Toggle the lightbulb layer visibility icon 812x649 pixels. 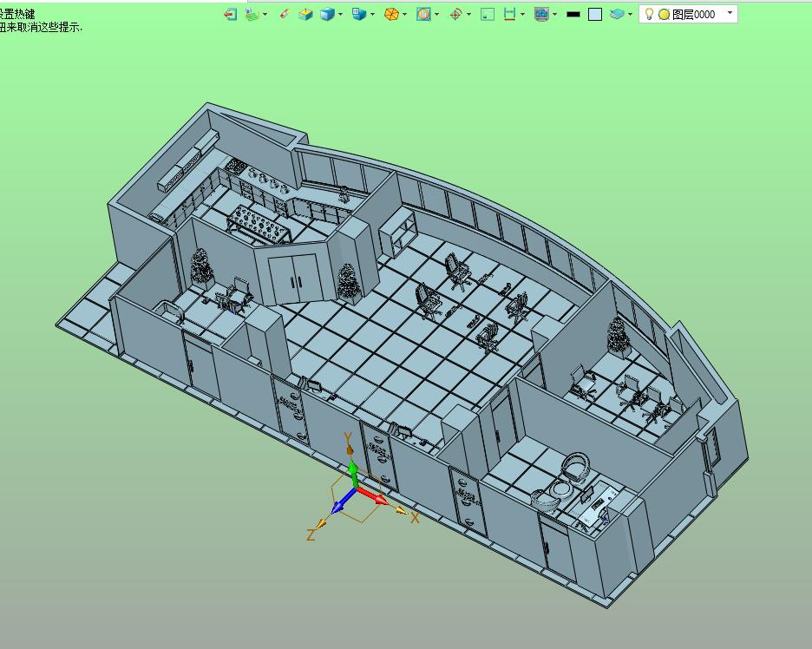[649, 14]
